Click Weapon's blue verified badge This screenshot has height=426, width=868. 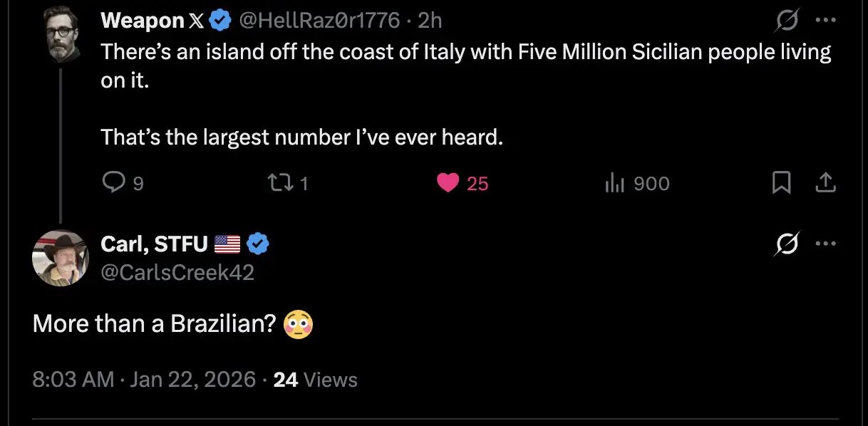point(221,21)
